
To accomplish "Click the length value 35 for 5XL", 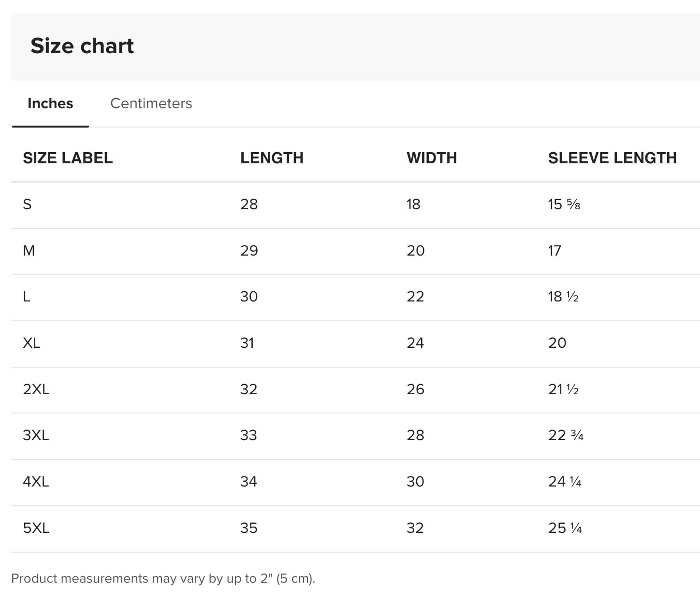I will 249,528.
